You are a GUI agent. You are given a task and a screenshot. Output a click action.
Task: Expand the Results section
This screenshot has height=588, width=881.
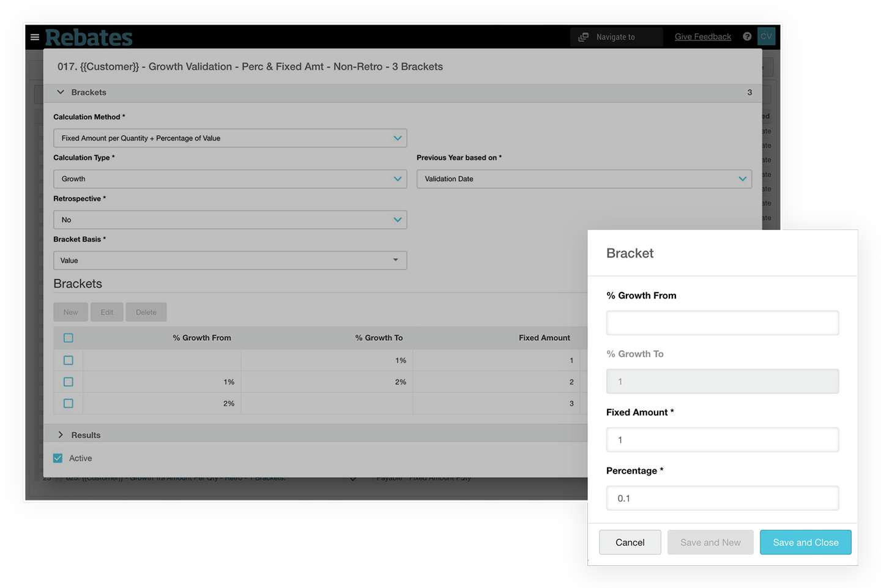pos(61,435)
